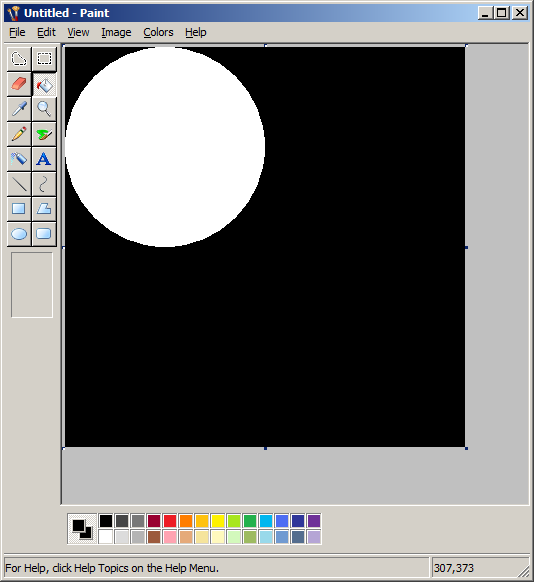Choose the Eraser tool
Screen dimensions: 534x582
coord(19,84)
